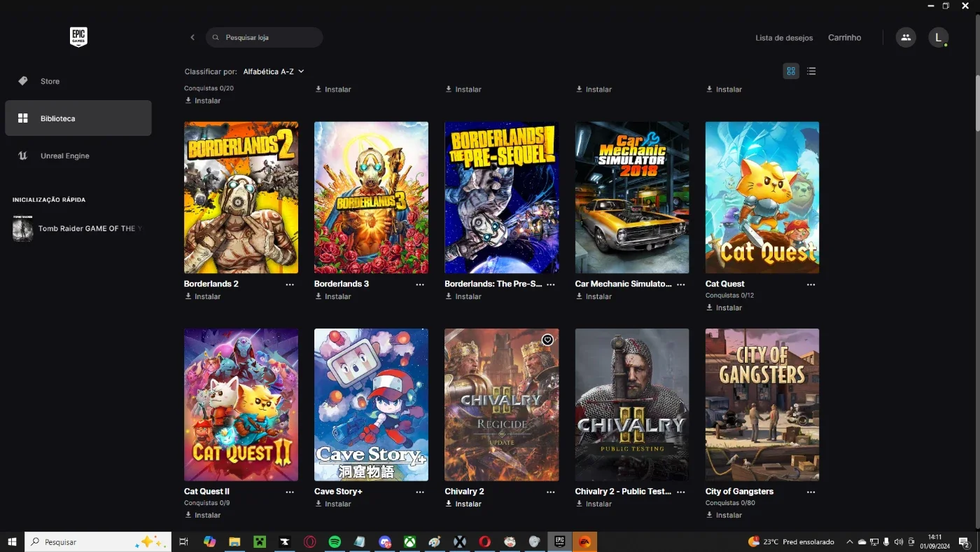This screenshot has width=980, height=552.
Task: Switch to grid view
Action: click(791, 71)
